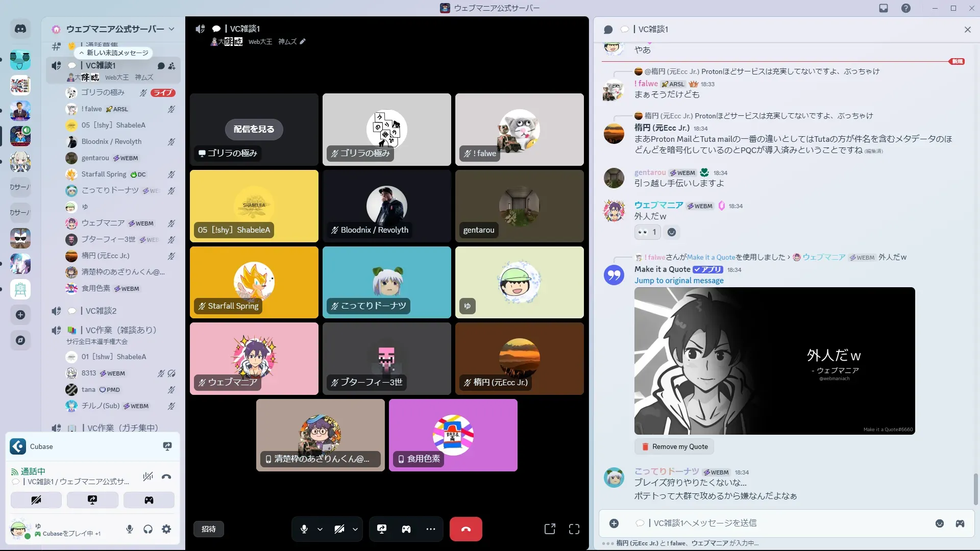
Task: Start an activity with the game controller icon
Action: point(406,529)
